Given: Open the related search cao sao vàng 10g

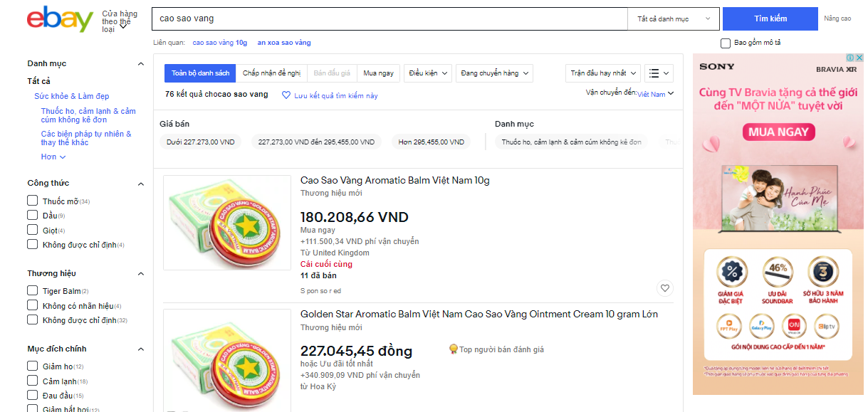Looking at the screenshot, I should click(x=220, y=43).
